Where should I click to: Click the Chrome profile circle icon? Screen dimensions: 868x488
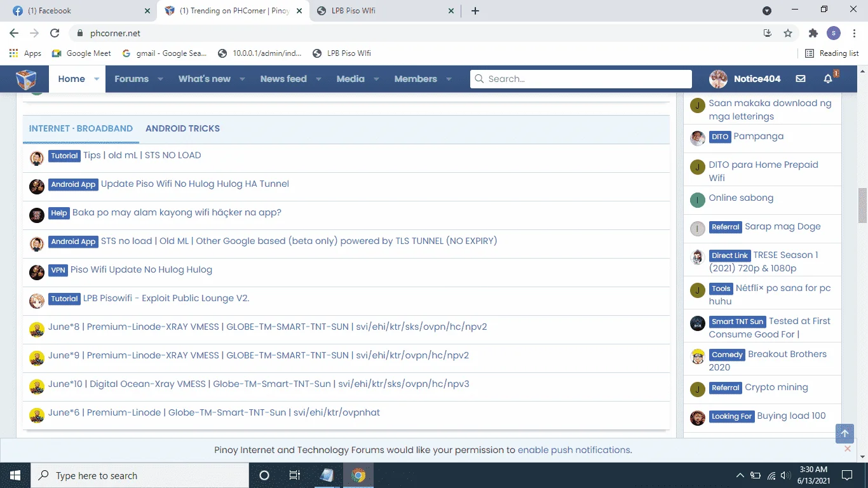click(834, 33)
